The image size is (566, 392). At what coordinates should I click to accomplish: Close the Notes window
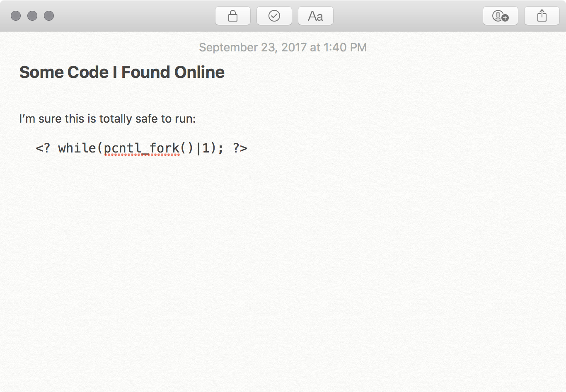(16, 16)
